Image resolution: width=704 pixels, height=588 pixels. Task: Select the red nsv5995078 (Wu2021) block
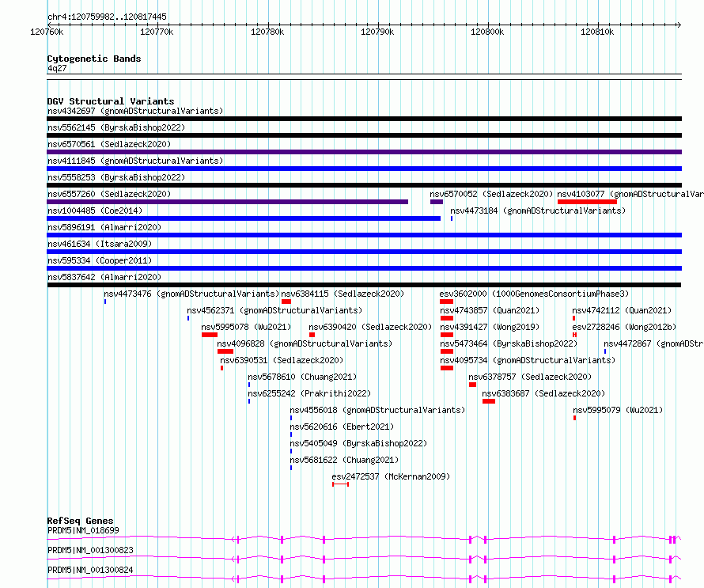tap(210, 335)
